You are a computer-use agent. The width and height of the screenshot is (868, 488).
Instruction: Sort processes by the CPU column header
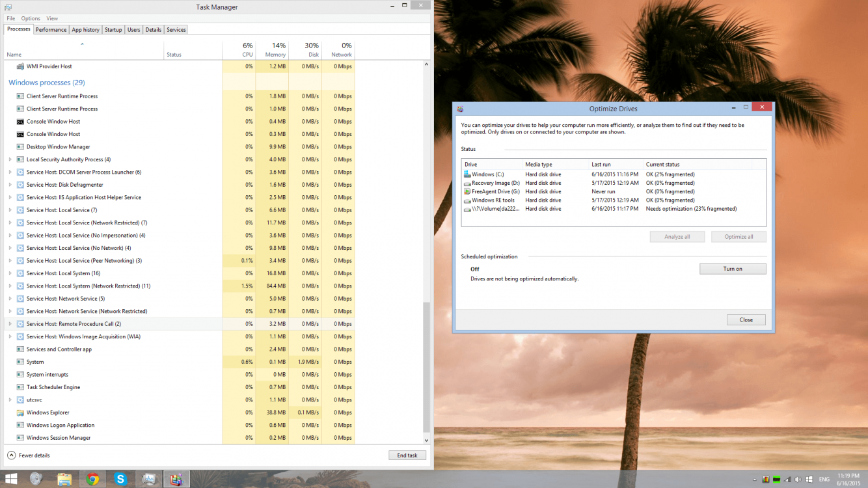pos(239,50)
